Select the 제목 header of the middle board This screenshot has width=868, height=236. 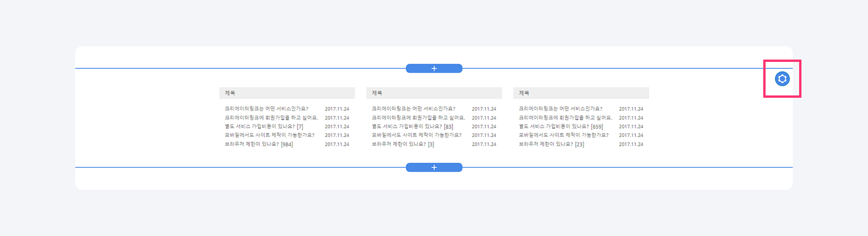click(x=434, y=93)
